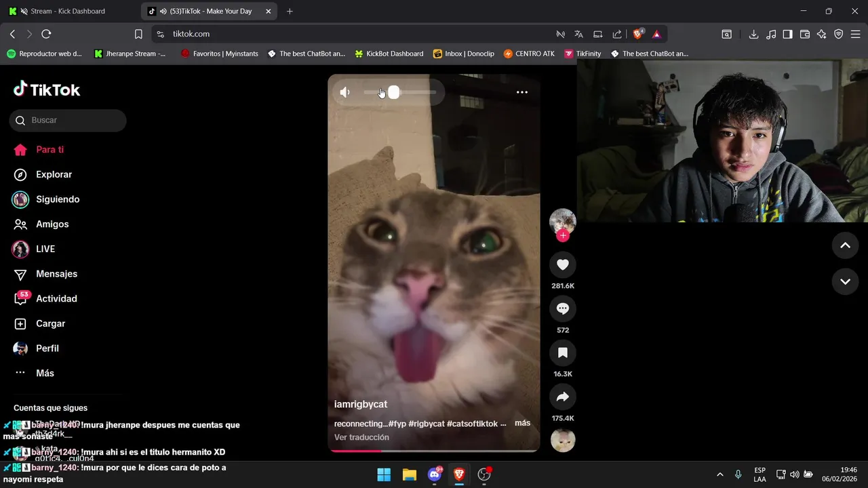Open the Brave VPN shield icon
The image size is (868, 488).
[x=838, y=34]
